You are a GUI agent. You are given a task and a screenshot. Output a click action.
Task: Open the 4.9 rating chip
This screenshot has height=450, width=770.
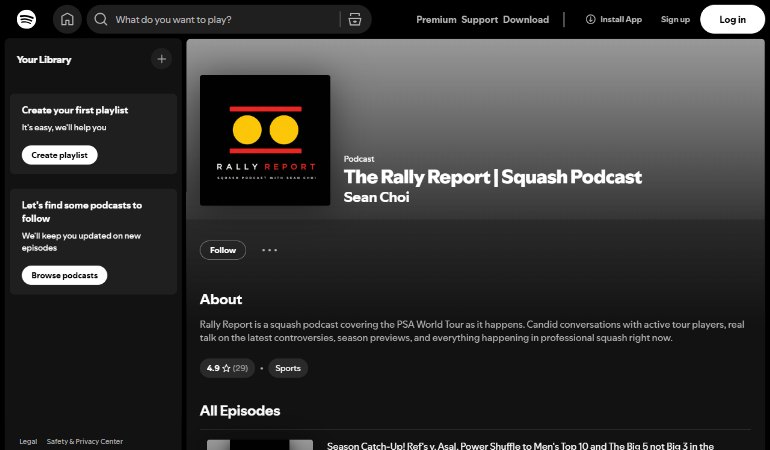click(227, 368)
